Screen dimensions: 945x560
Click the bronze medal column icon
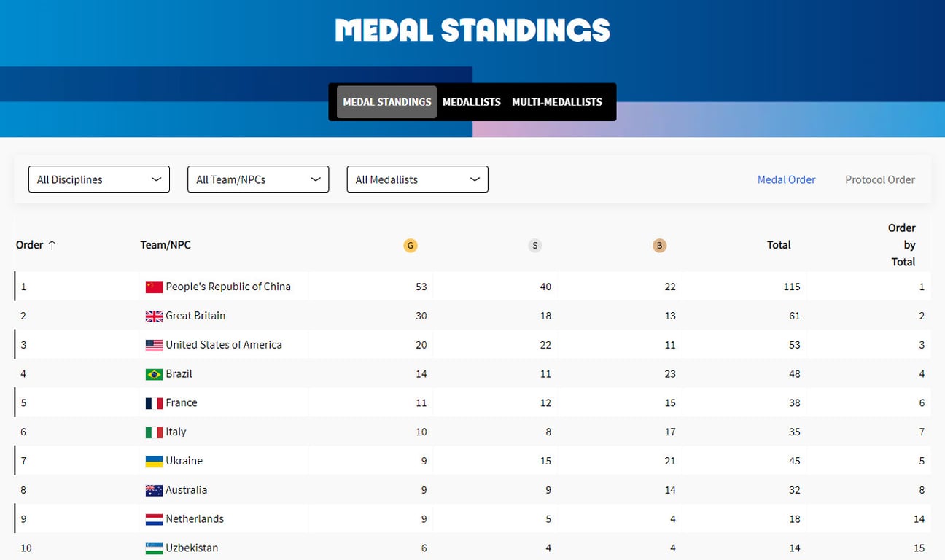[659, 246]
